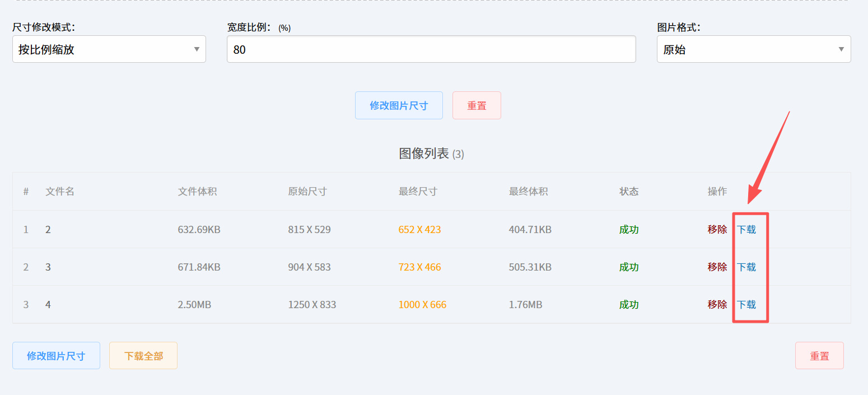
Task: Click the bottom-right 重置 button
Action: (819, 356)
